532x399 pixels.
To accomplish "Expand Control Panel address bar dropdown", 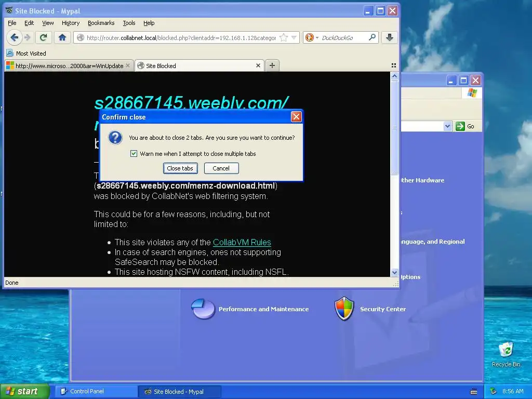I will [447, 126].
